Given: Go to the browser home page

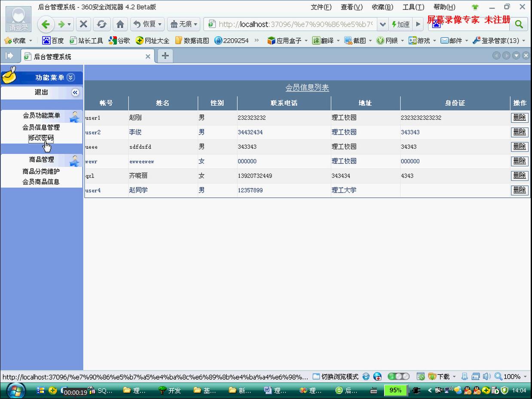Looking at the screenshot, I should (x=120, y=24).
